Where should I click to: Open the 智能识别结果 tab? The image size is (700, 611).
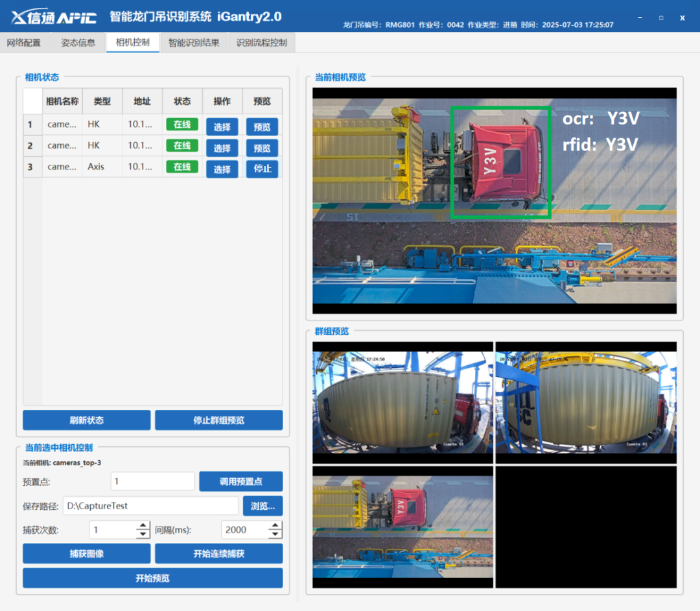194,43
